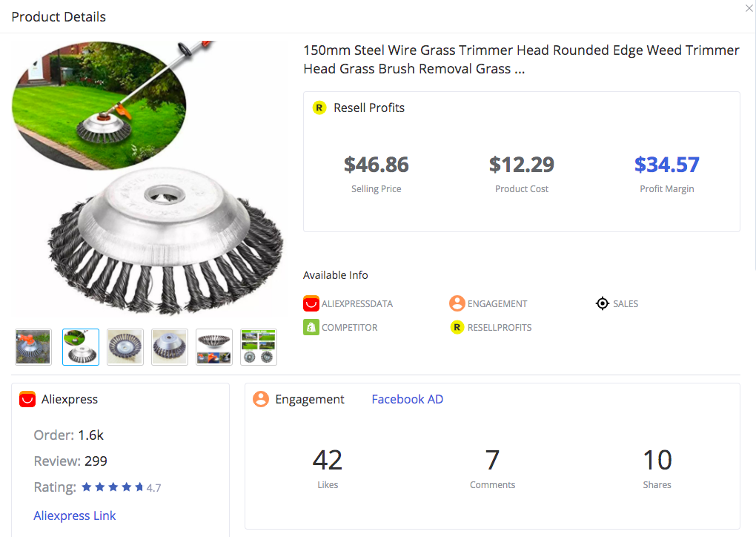Click the AliexpressData icon in Available Info
Screen dimensions: 756x537
tap(311, 303)
